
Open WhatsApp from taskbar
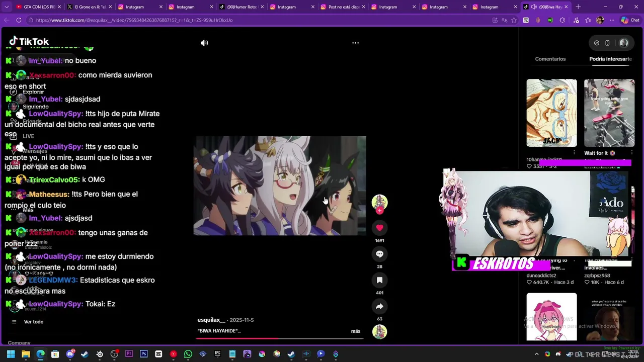pyautogui.click(x=188, y=354)
